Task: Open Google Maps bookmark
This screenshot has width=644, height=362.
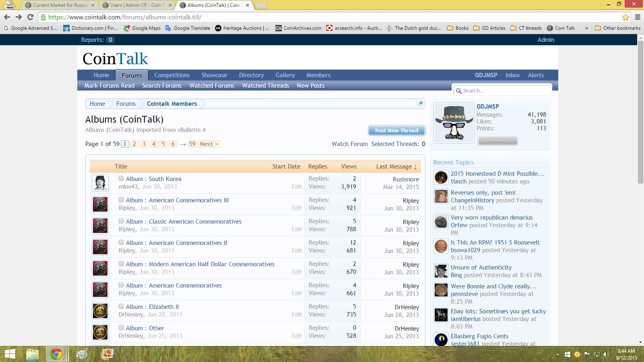Action: coord(142,28)
